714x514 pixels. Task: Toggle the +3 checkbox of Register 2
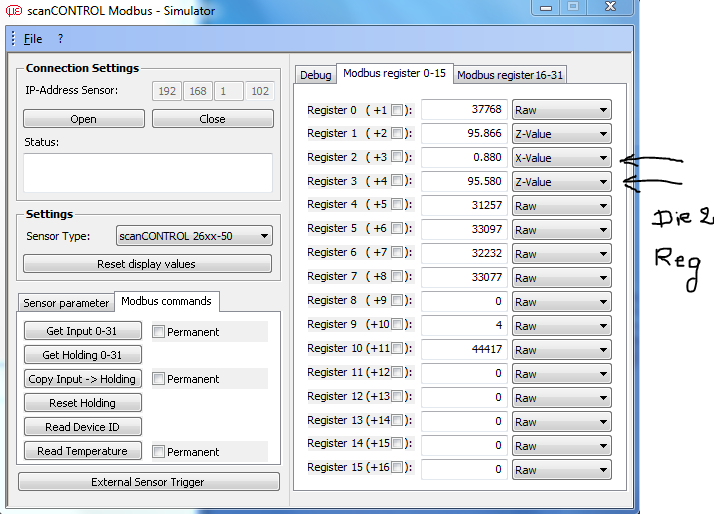pos(397,157)
